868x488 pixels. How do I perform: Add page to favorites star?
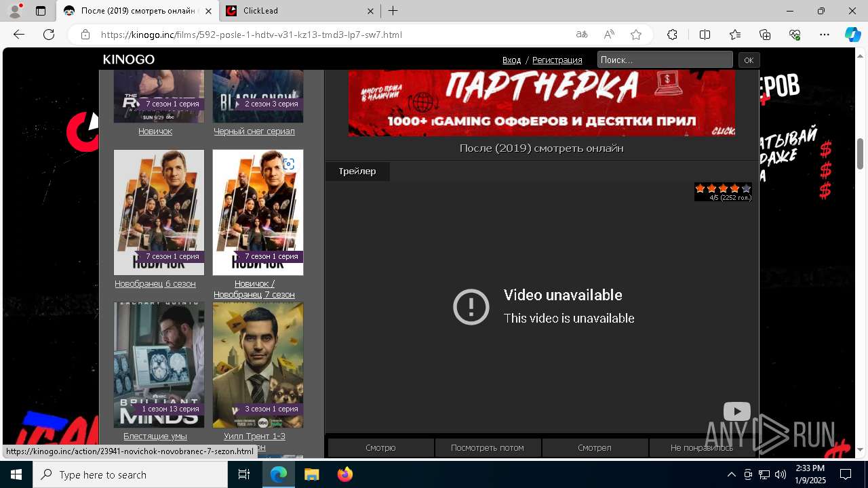pos(636,35)
